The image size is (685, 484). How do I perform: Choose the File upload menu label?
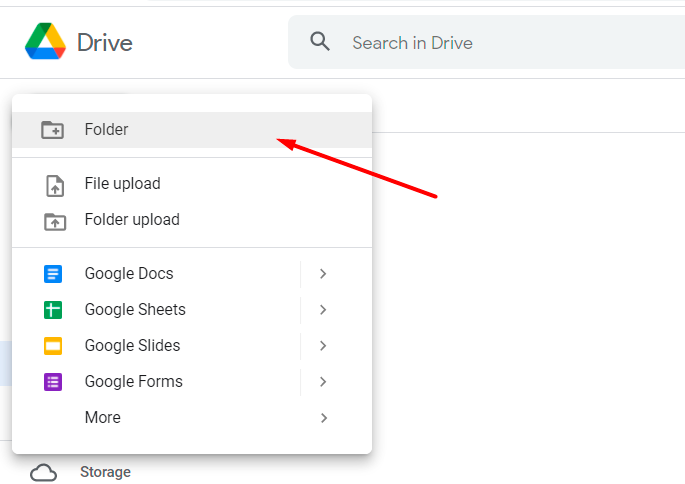point(122,184)
